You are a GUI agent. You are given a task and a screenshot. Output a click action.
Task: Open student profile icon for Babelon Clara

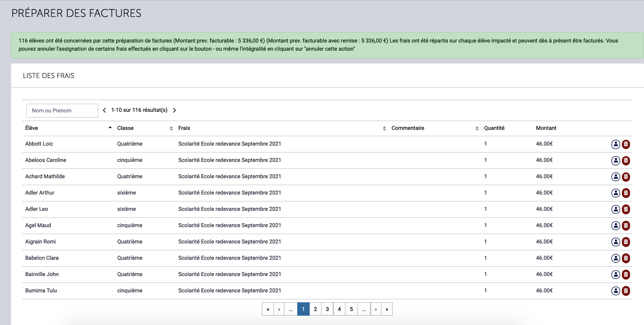point(615,258)
